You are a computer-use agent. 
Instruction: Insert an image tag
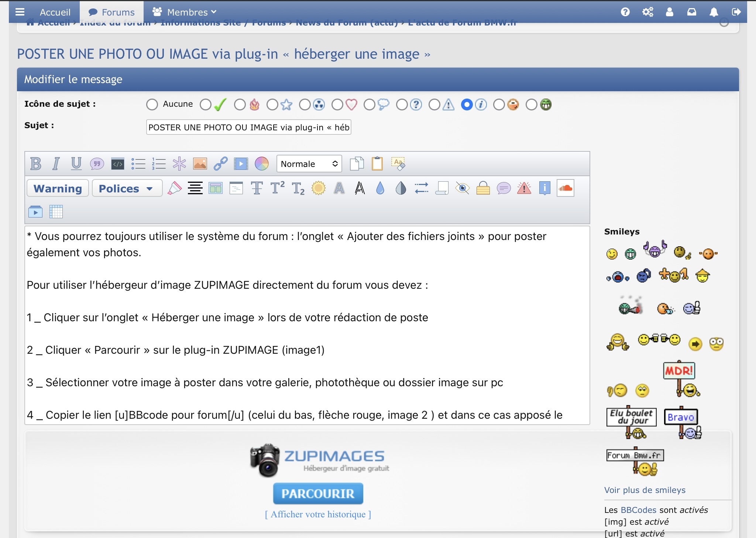200,164
